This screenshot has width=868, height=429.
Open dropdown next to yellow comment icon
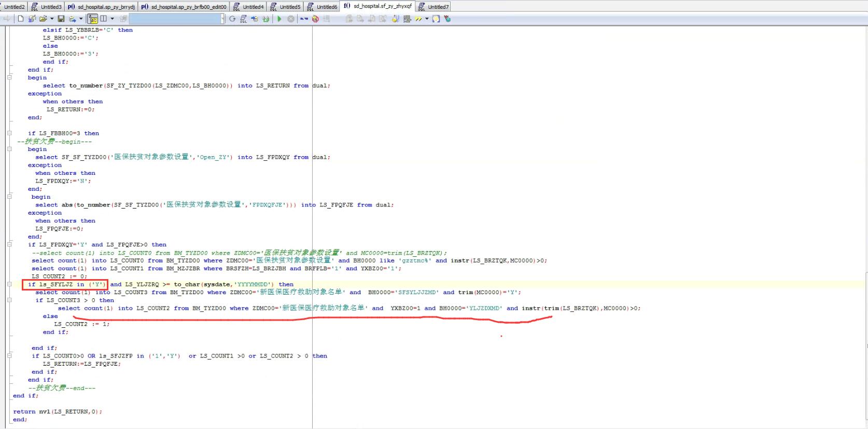(x=427, y=19)
